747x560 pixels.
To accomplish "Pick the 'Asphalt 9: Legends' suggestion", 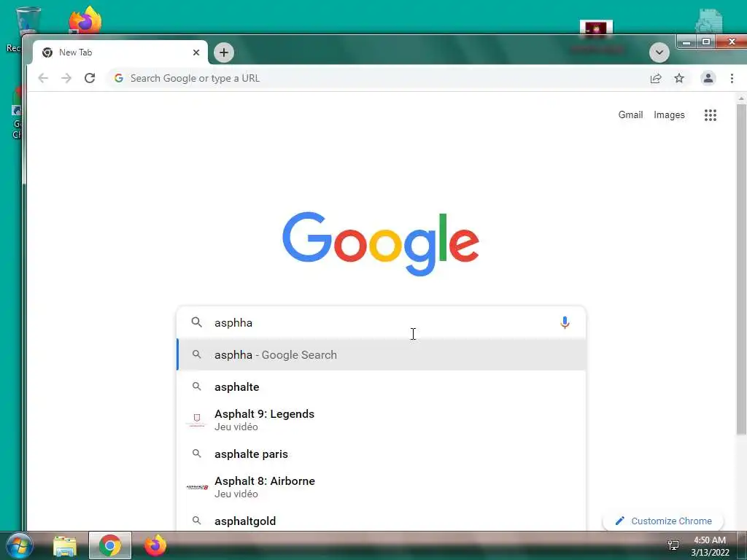I will point(381,420).
